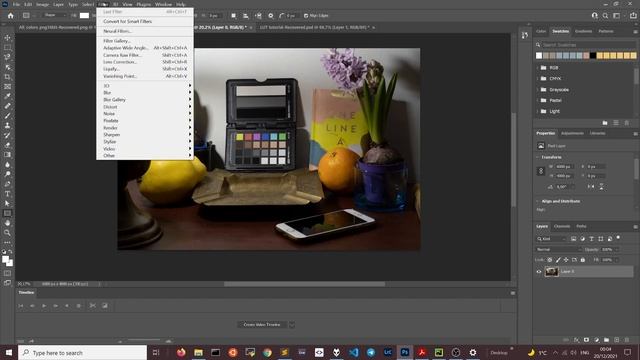640x360 pixels.
Task: Click the fill color box in options bar
Action: click(84, 16)
